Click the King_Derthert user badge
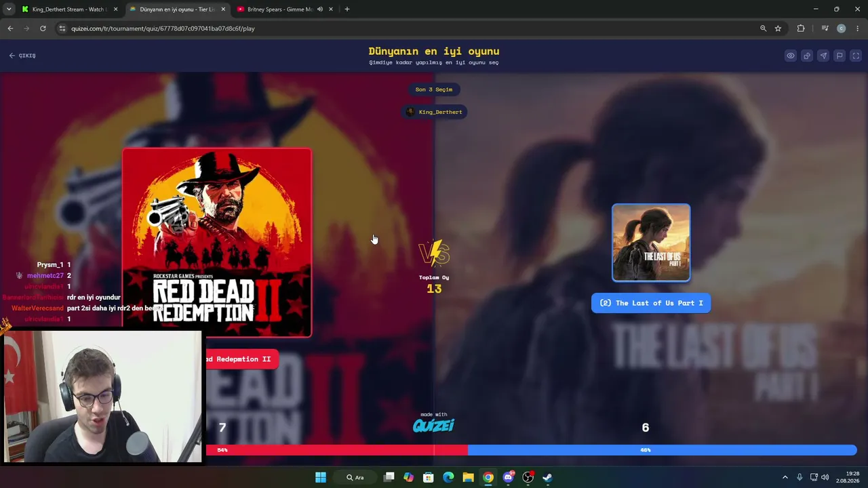Image resolution: width=868 pixels, height=488 pixels. (x=434, y=112)
